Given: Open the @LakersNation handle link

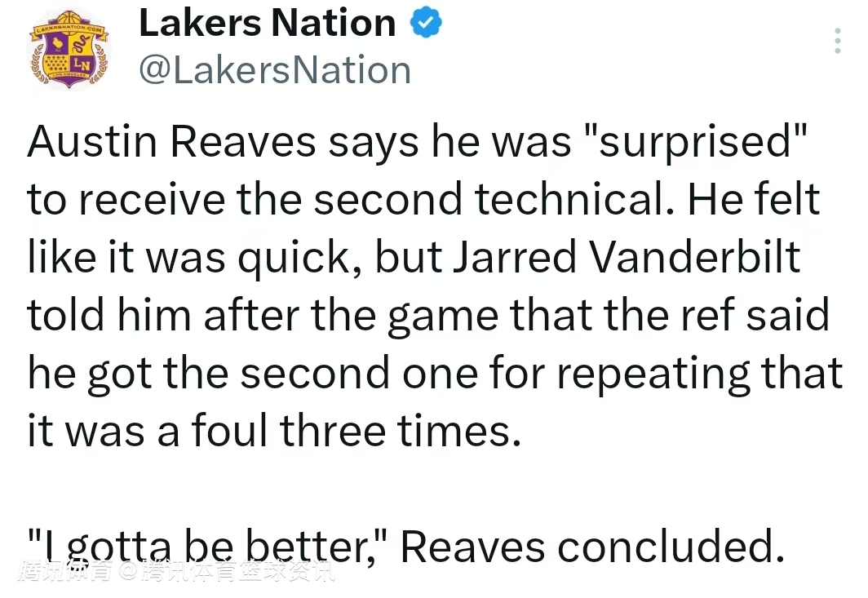Looking at the screenshot, I should click(275, 70).
